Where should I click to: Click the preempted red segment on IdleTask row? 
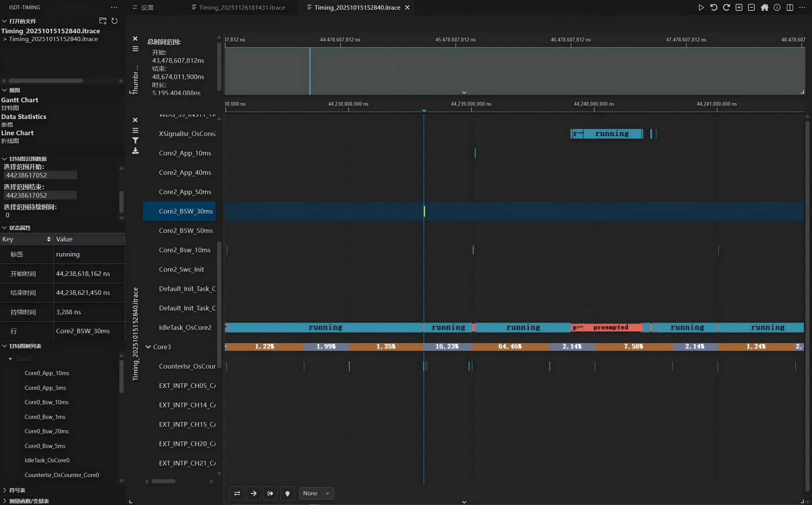pyautogui.click(x=611, y=327)
